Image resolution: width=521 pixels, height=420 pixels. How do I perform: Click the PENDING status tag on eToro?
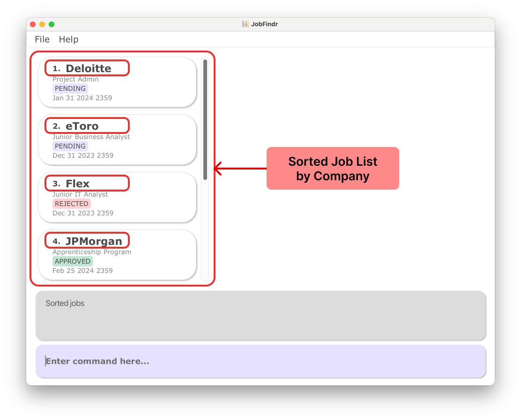[70, 146]
